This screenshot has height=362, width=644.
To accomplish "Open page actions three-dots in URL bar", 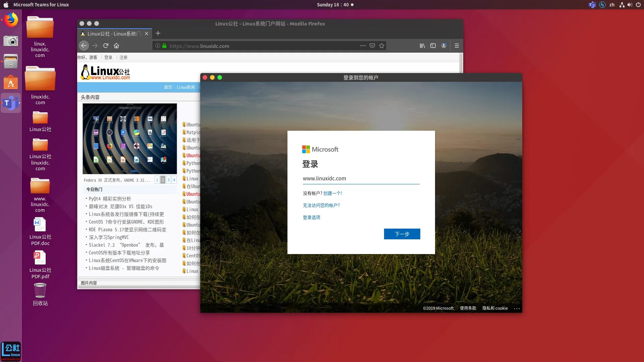I will 363,46.
